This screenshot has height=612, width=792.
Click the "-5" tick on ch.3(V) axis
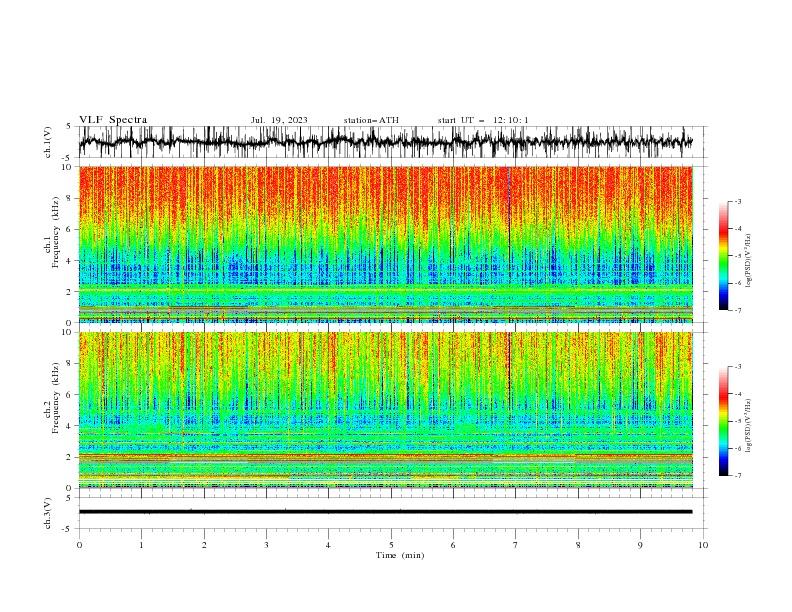coord(68,529)
